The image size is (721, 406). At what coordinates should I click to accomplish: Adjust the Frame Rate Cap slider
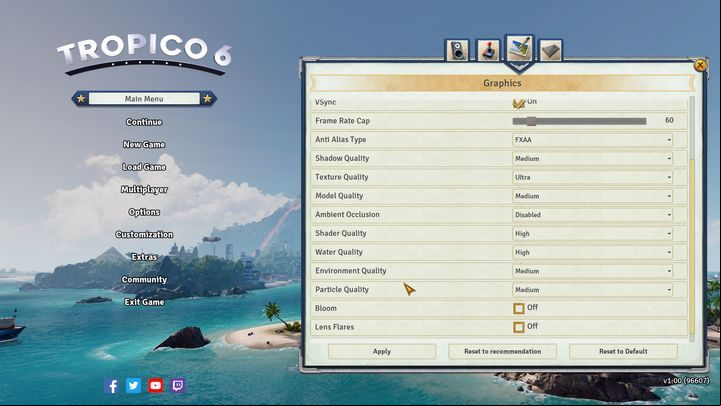(x=579, y=121)
